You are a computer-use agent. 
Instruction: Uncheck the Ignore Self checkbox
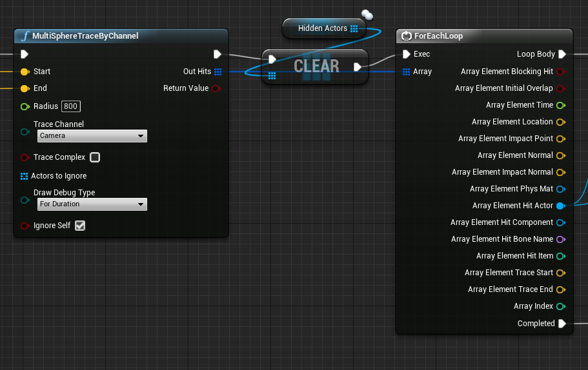click(80, 226)
